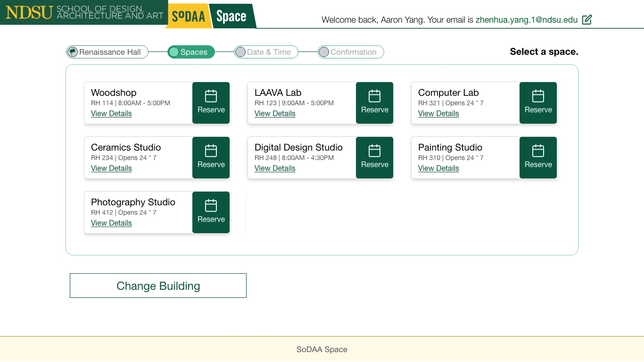Click the Ceramics Studio card title
Image resolution: width=644 pixels, height=362 pixels.
126,147
